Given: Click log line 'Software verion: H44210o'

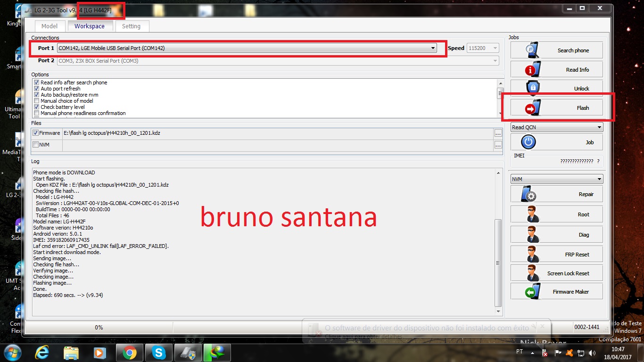Looking at the screenshot, I should (x=63, y=228).
